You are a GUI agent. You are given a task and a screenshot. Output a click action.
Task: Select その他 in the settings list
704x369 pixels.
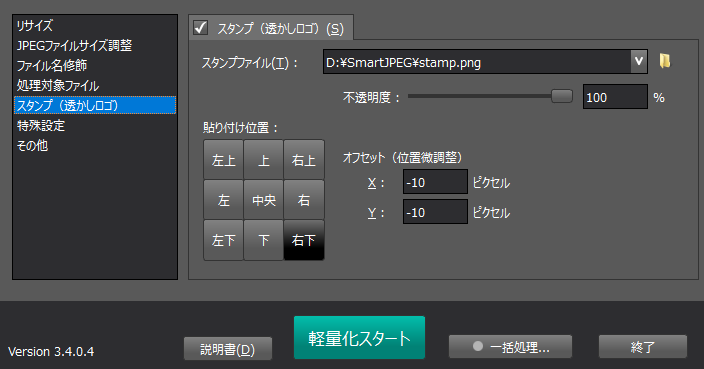pyautogui.click(x=95, y=145)
